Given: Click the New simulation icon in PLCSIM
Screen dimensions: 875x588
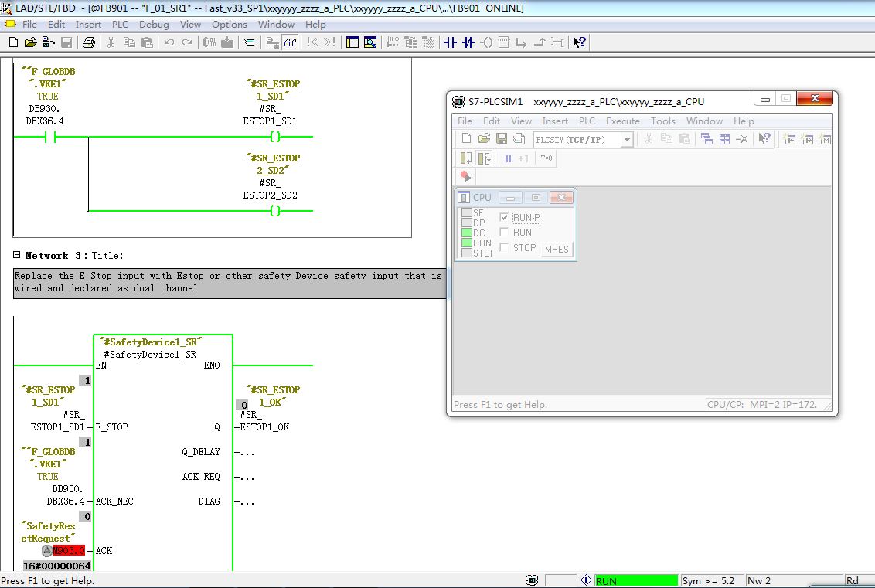Looking at the screenshot, I should tap(467, 139).
